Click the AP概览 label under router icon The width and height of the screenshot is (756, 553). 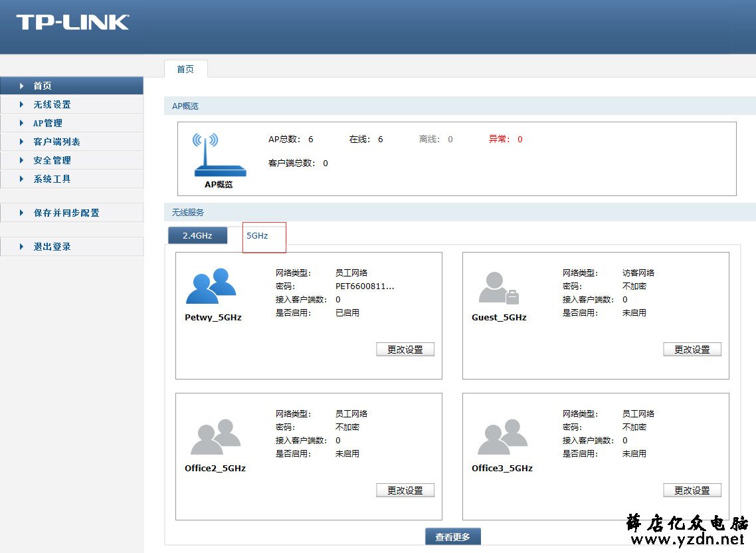[x=219, y=184]
